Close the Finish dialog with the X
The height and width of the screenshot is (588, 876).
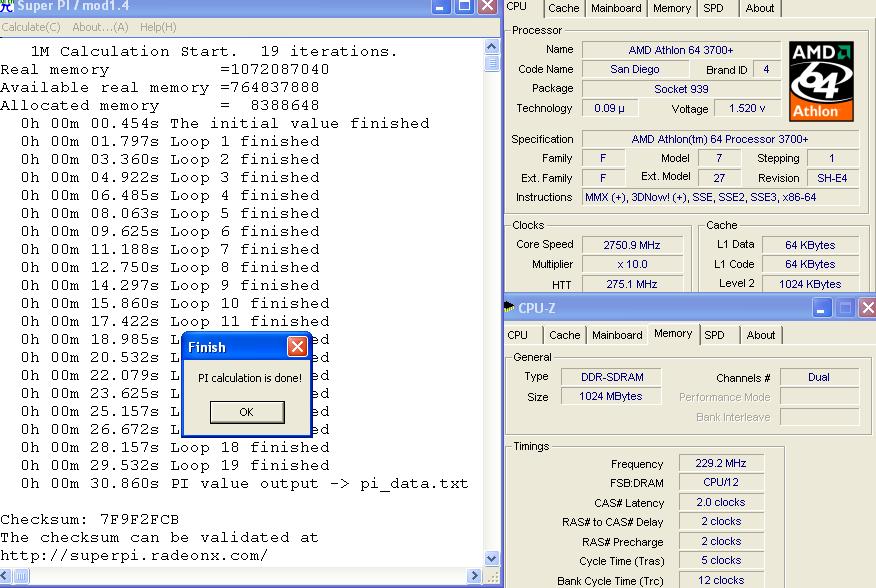click(297, 347)
